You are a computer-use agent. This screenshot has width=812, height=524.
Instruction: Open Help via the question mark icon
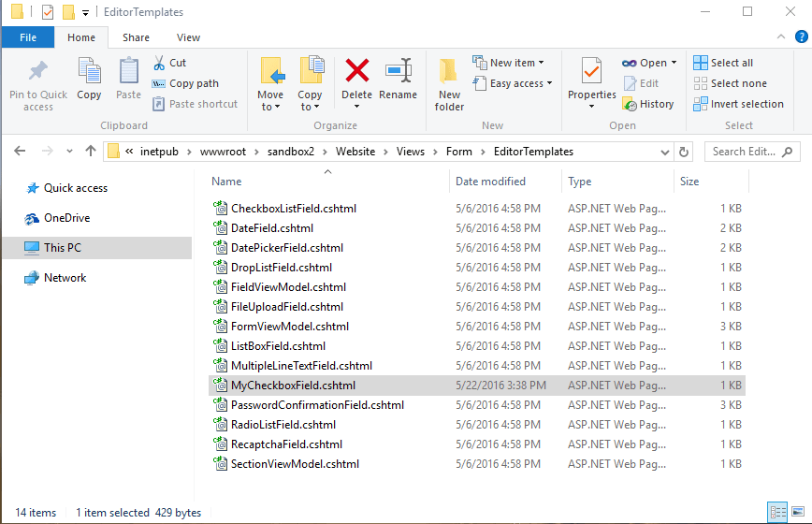(801, 36)
